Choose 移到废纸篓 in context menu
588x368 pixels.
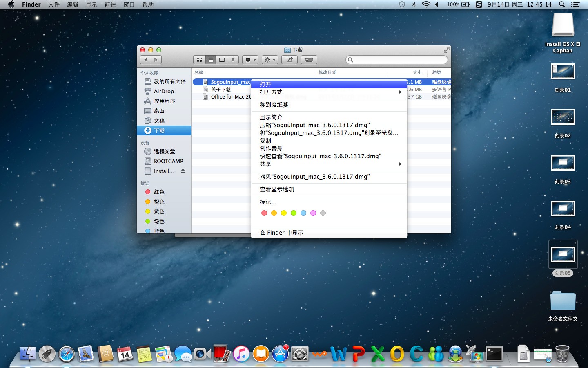click(x=329, y=105)
